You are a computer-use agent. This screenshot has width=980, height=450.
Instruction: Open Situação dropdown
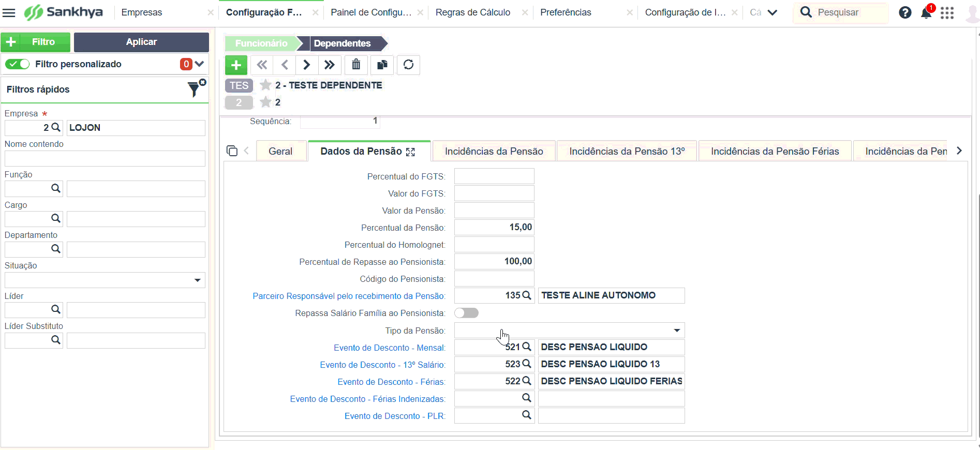(105, 280)
